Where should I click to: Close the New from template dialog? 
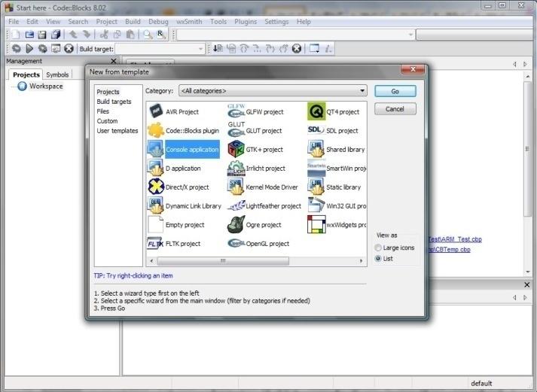(413, 69)
